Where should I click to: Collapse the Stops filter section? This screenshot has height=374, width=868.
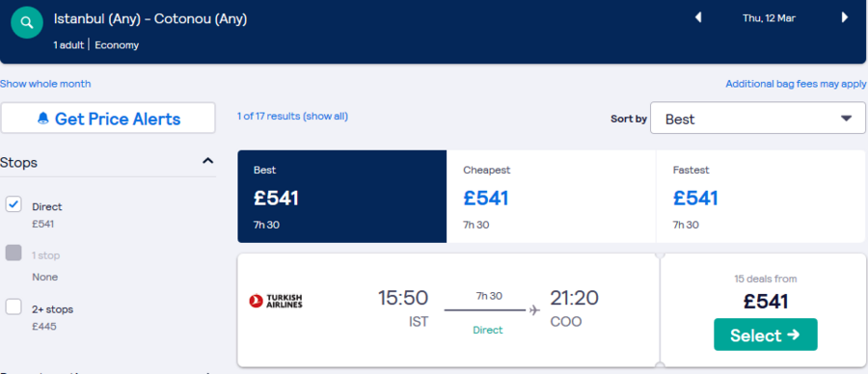coord(207,161)
